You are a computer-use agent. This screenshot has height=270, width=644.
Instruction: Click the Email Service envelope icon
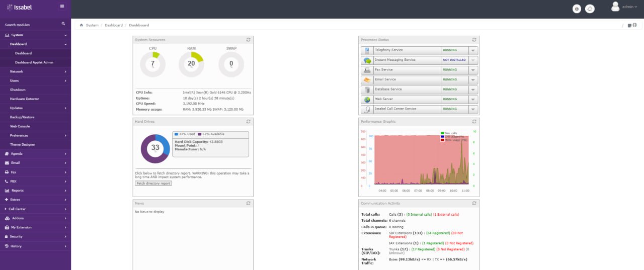point(367,79)
